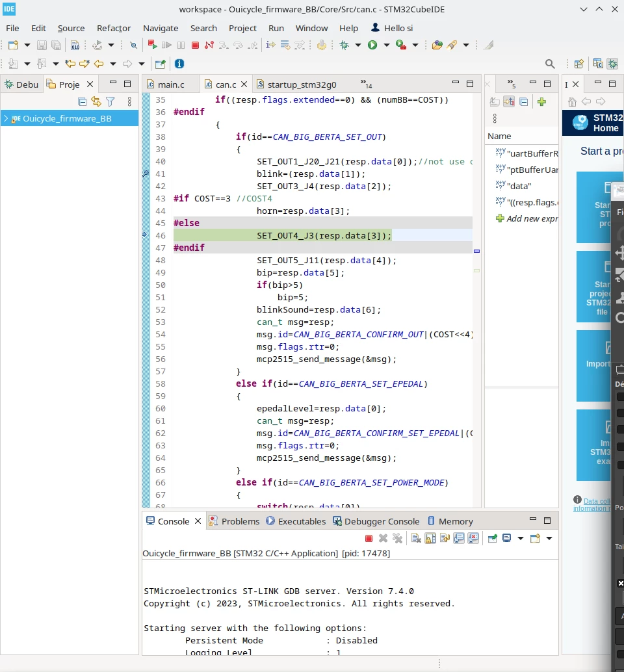
Task: Open the Memory tab
Action: coord(450,521)
